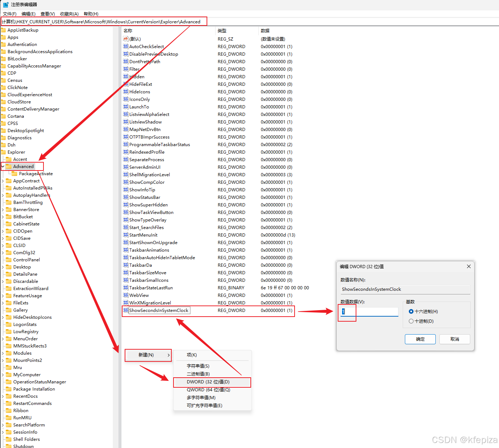
Task: Select the StartMenuInit value row
Action: pos(208,235)
